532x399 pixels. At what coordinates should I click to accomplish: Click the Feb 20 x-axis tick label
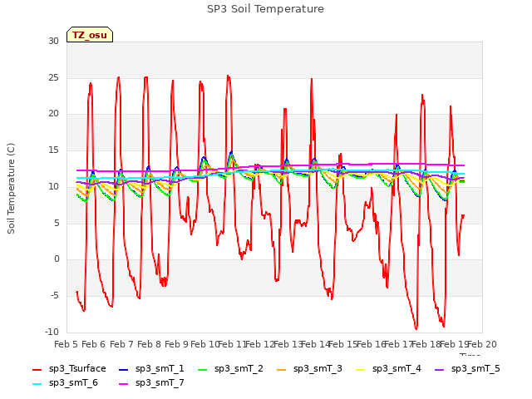point(482,344)
